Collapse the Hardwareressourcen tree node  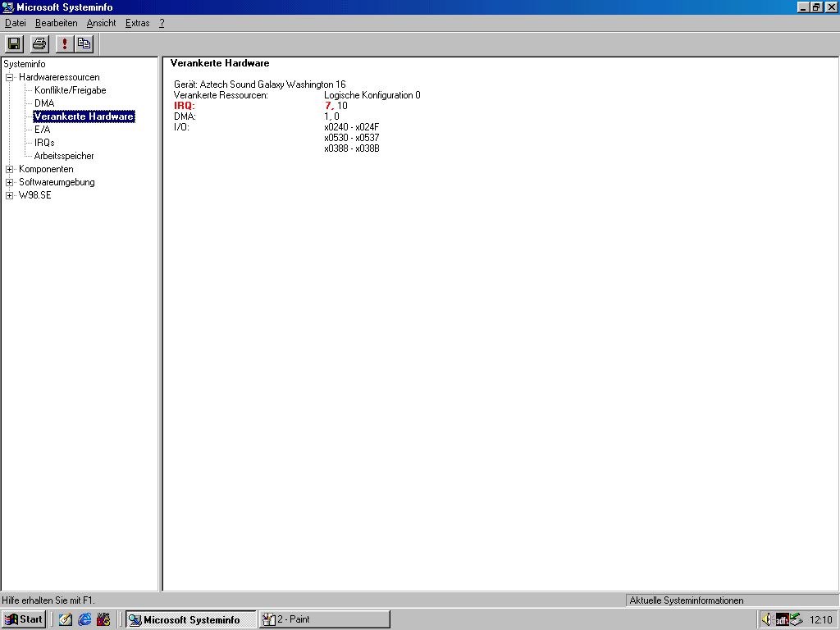tap(9, 77)
